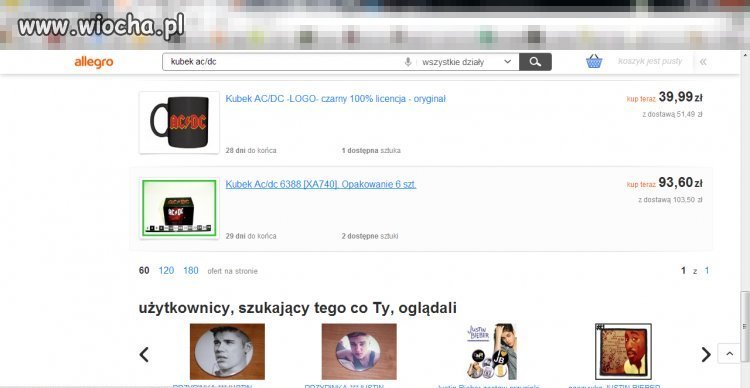Viewport: 750px width, 388px height.
Task: Open black AC/DC mug thumbnail
Action: tap(179, 122)
